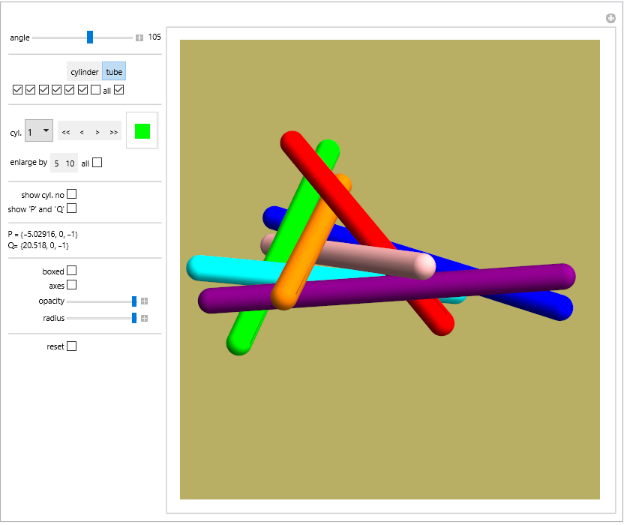Expand the opacity slider controls
Screen dimensions: 624x525
pyautogui.click(x=144, y=301)
